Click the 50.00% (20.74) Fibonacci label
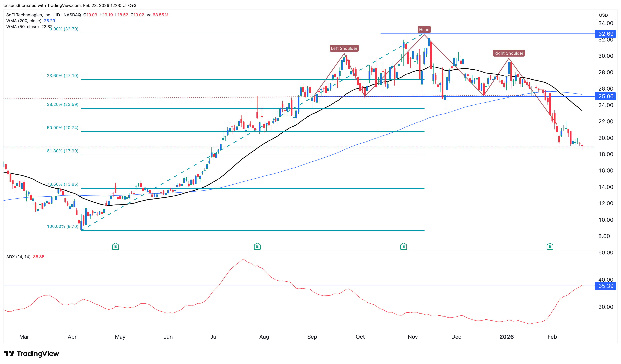 (x=63, y=128)
